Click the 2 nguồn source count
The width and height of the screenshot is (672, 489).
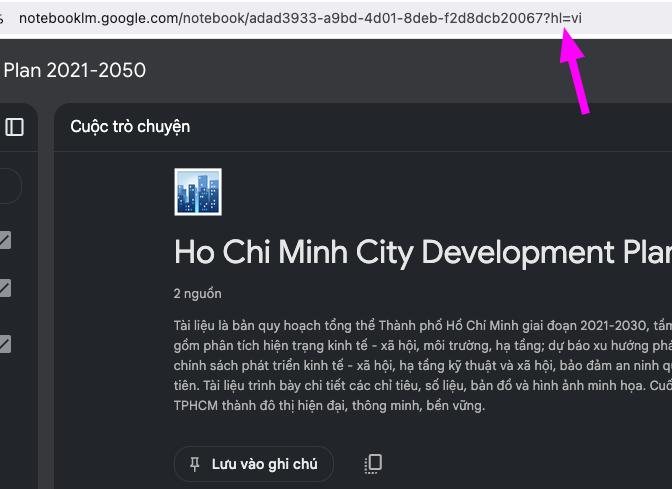click(x=197, y=294)
